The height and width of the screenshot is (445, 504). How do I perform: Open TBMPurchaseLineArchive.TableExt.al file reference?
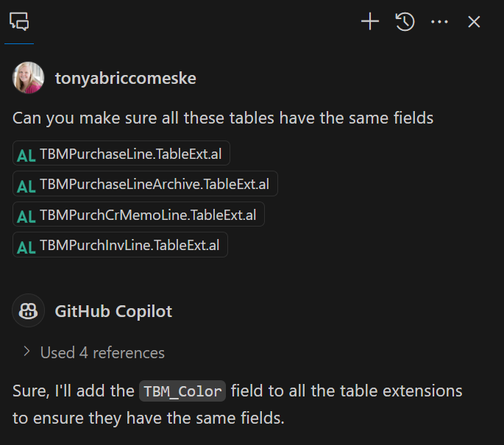click(154, 185)
